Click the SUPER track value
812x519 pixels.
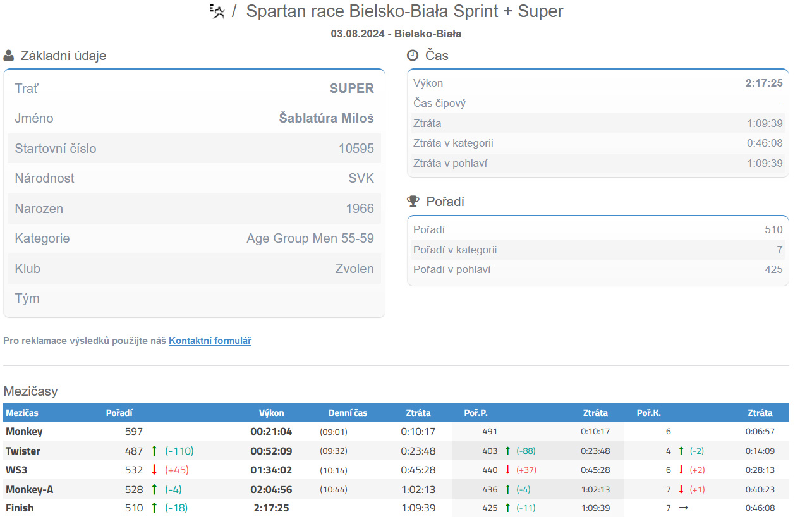tap(352, 89)
